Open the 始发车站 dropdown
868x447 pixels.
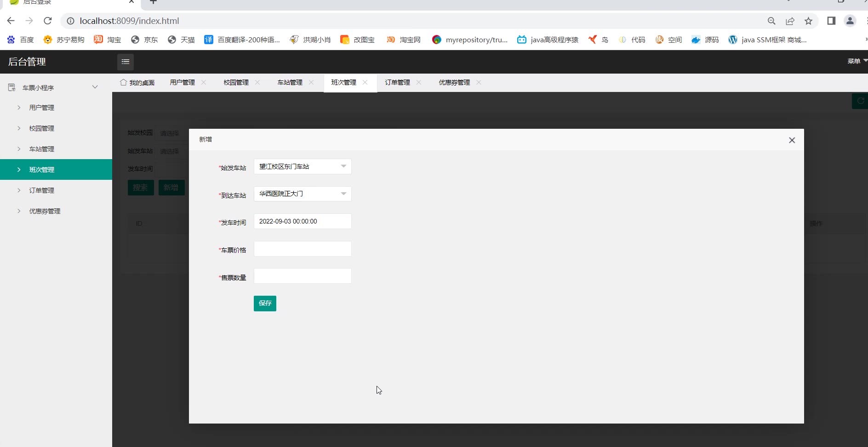click(303, 166)
